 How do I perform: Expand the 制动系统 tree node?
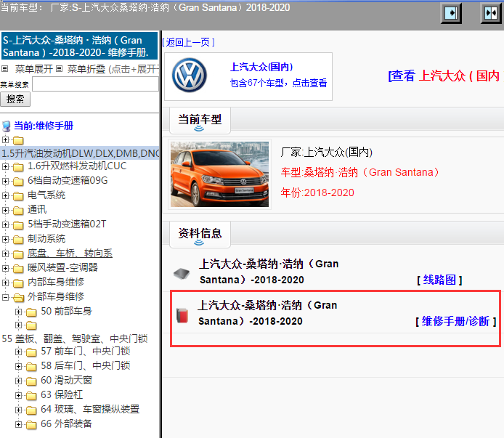tap(5, 239)
